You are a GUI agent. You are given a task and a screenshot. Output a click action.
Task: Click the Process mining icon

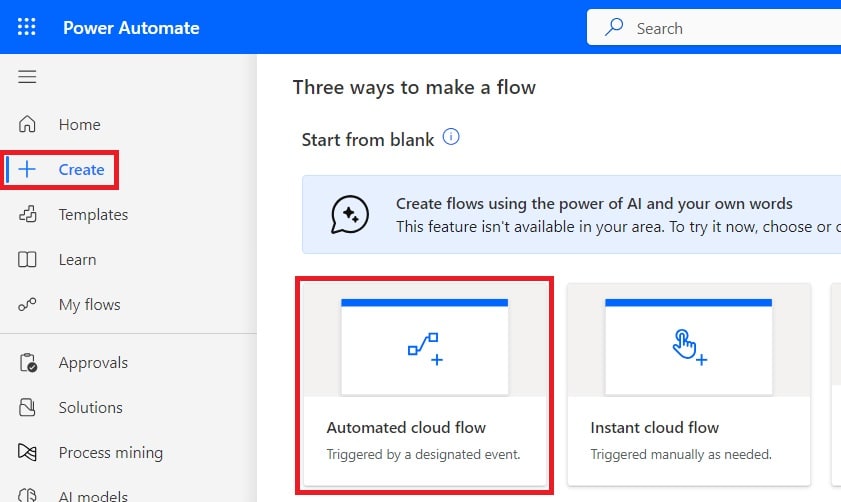click(x=27, y=452)
